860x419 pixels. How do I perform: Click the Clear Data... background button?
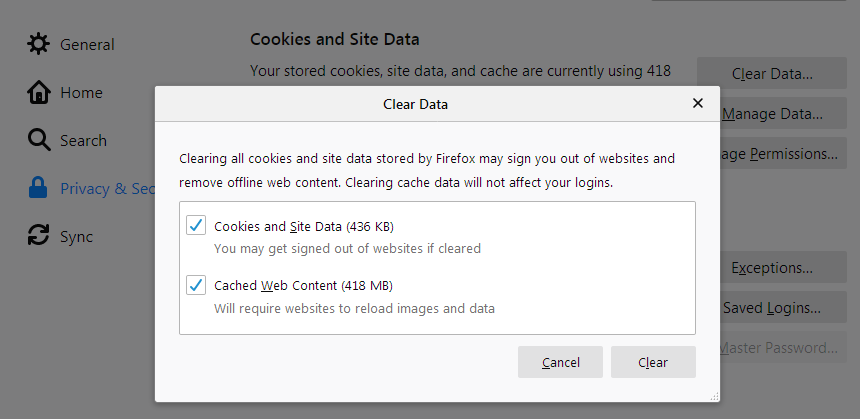(x=772, y=74)
